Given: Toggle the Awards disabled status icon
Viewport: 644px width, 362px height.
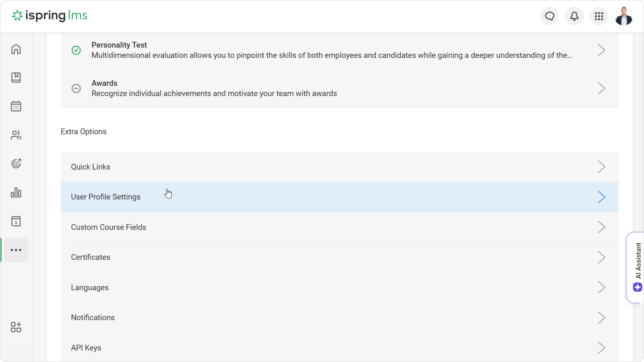Looking at the screenshot, I should (x=76, y=88).
